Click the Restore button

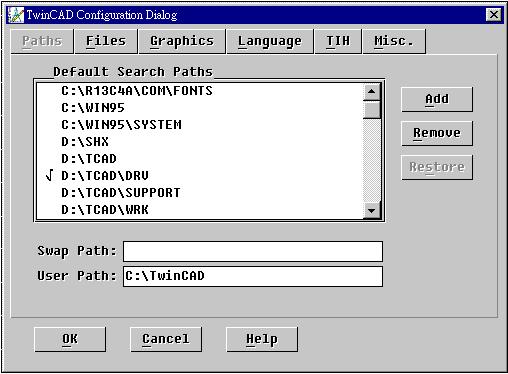(437, 167)
